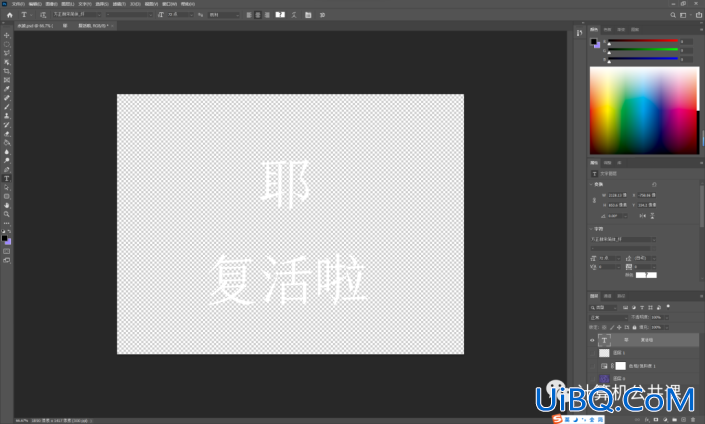
Task: Toggle link width and height constraint
Action: pos(594,200)
